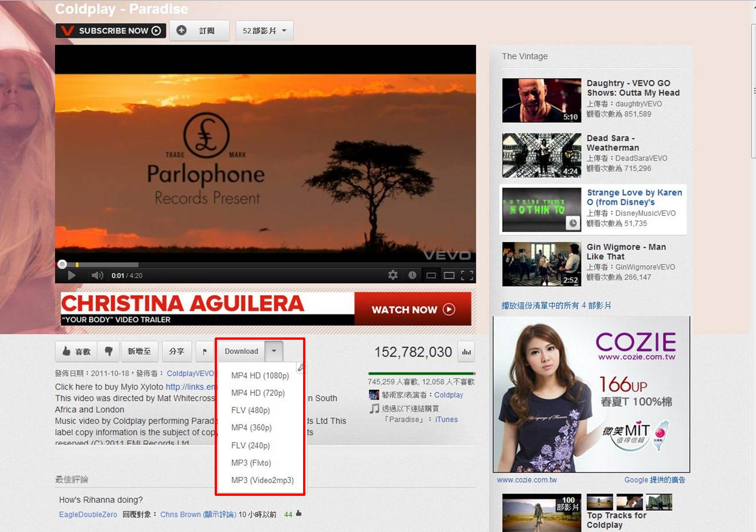Open Strange Love by Karen O title link

(634, 197)
